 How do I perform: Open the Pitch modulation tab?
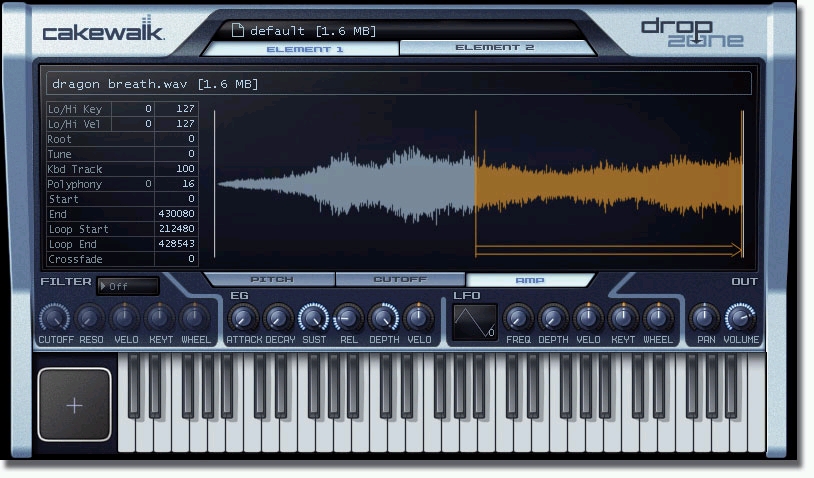tap(272, 279)
